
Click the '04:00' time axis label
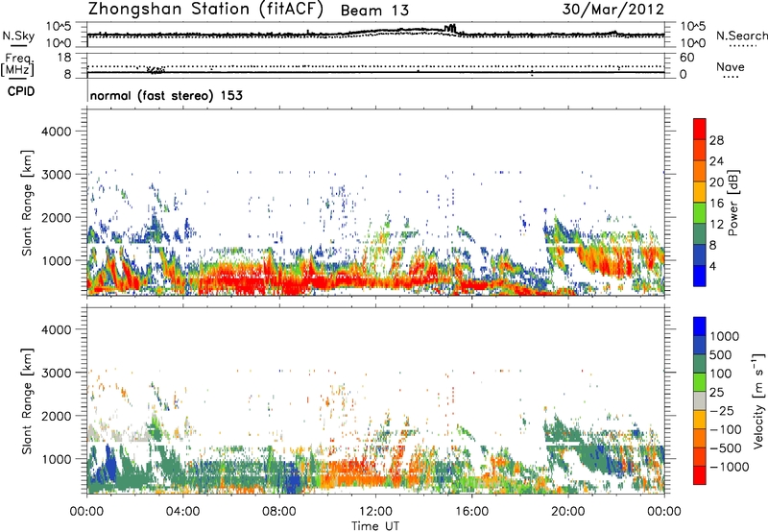point(182,512)
